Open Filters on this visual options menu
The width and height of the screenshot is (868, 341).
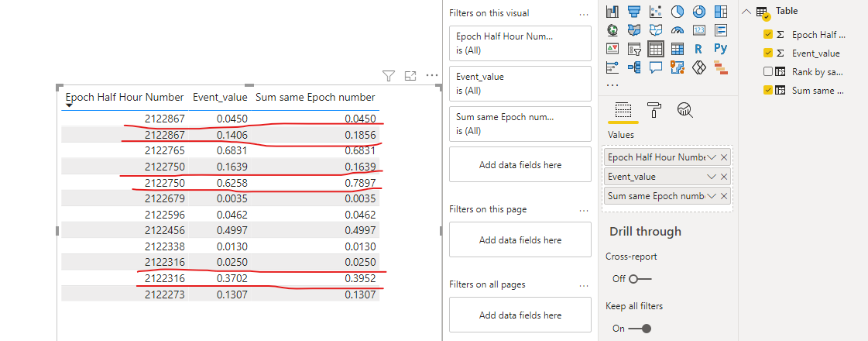click(x=584, y=14)
